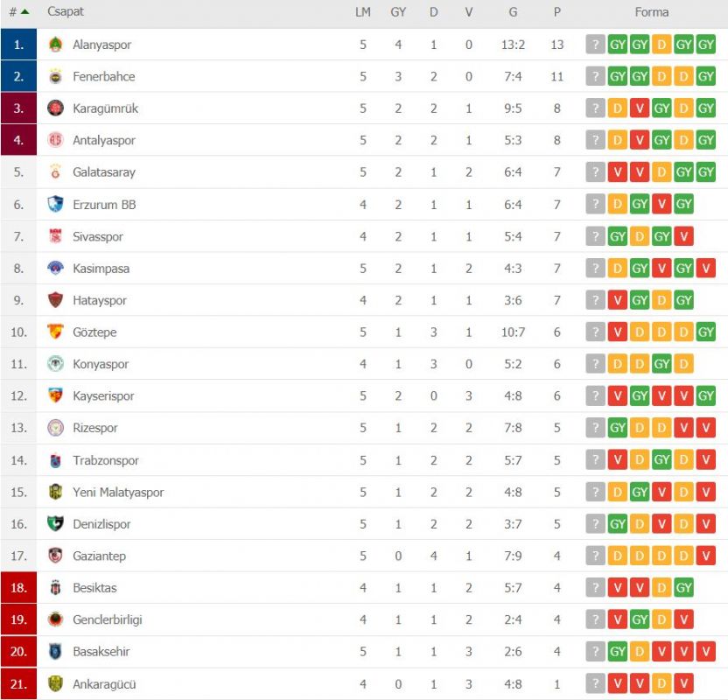The width and height of the screenshot is (728, 700).
Task: Click the Csapat column header
Action: (66, 11)
